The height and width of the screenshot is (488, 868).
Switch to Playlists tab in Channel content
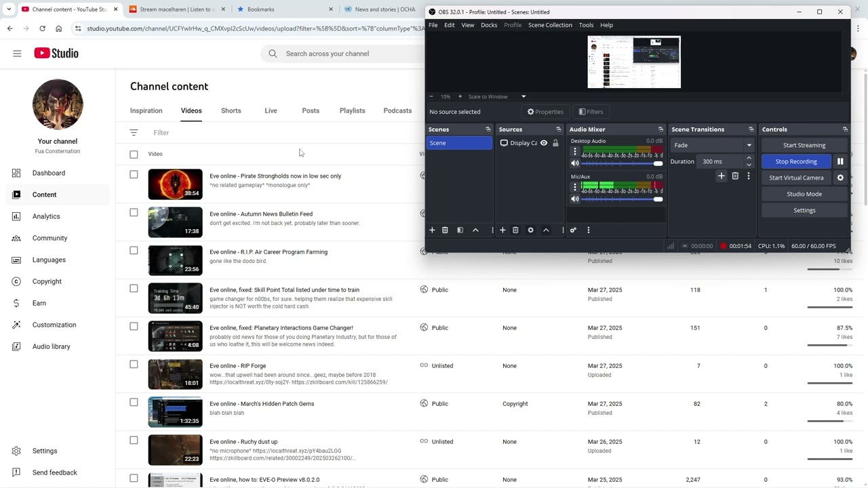352,110
